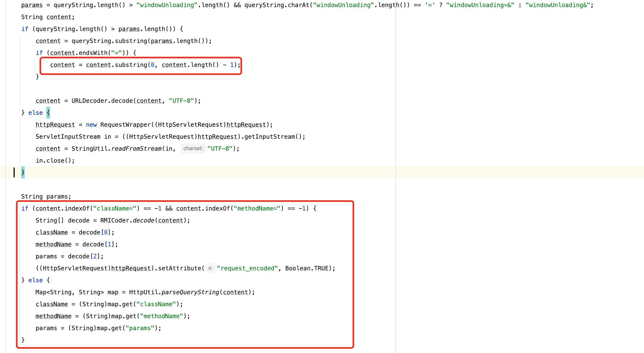Click the readFromStream method call

pos(136,148)
